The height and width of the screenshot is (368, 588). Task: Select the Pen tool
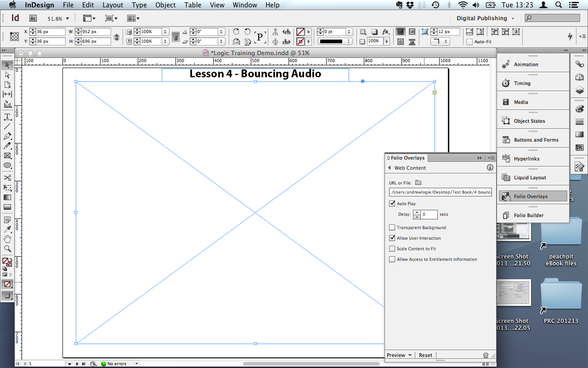pyautogui.click(x=7, y=136)
